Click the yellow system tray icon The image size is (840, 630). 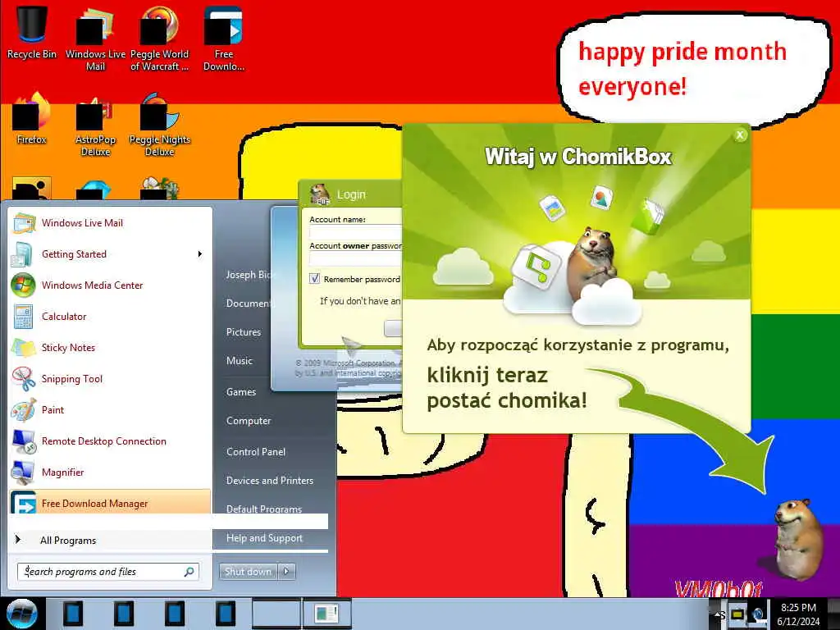(x=737, y=614)
